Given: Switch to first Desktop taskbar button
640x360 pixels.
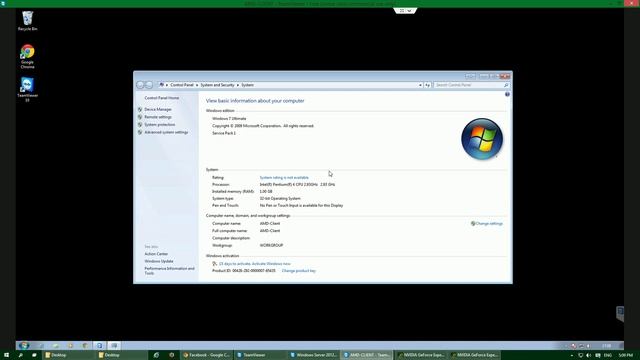Looking at the screenshot, I should tap(69, 355).
